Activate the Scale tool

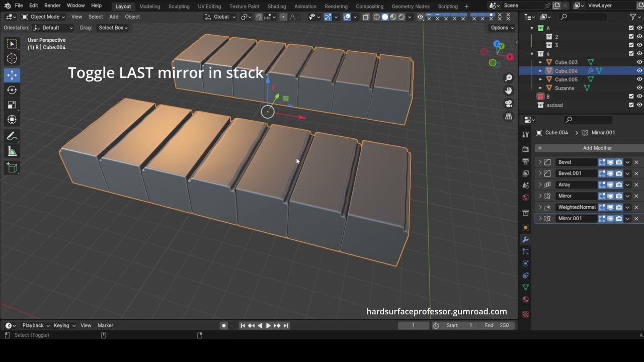tap(12, 105)
